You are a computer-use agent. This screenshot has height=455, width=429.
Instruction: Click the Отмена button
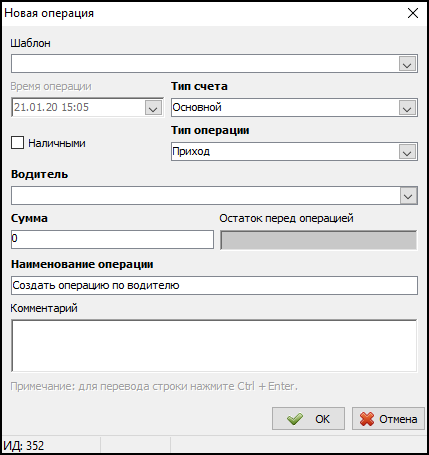(x=388, y=419)
